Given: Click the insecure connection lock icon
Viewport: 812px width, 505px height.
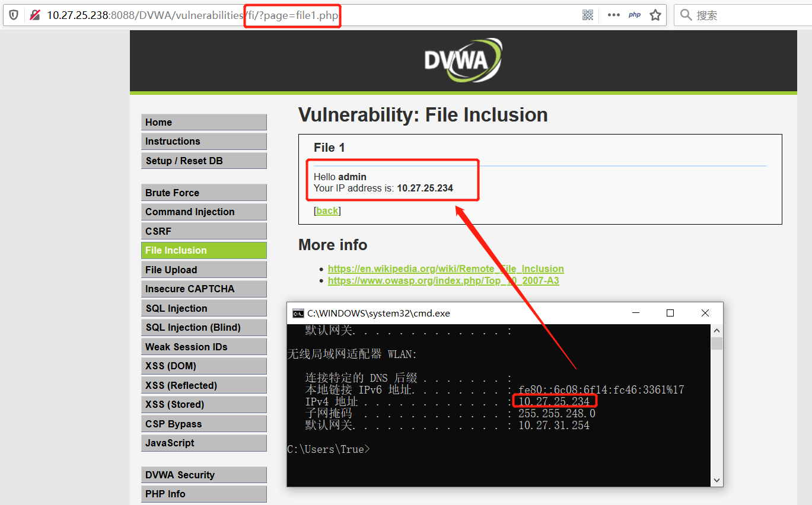Looking at the screenshot, I should point(35,15).
